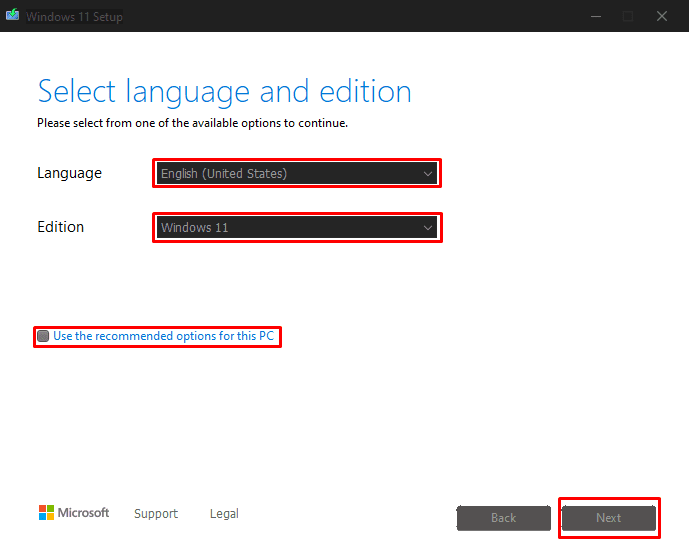Screen dimensions: 689x555
Task: Minimize the Windows 11 Setup window
Action: pos(596,16)
